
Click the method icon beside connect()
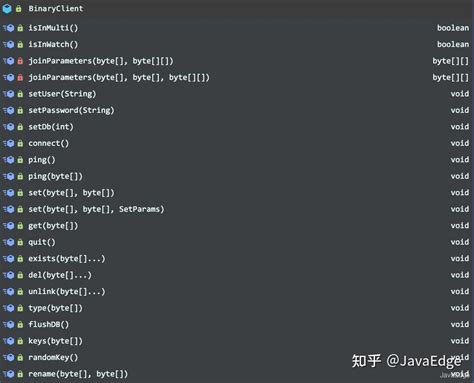click(9, 143)
